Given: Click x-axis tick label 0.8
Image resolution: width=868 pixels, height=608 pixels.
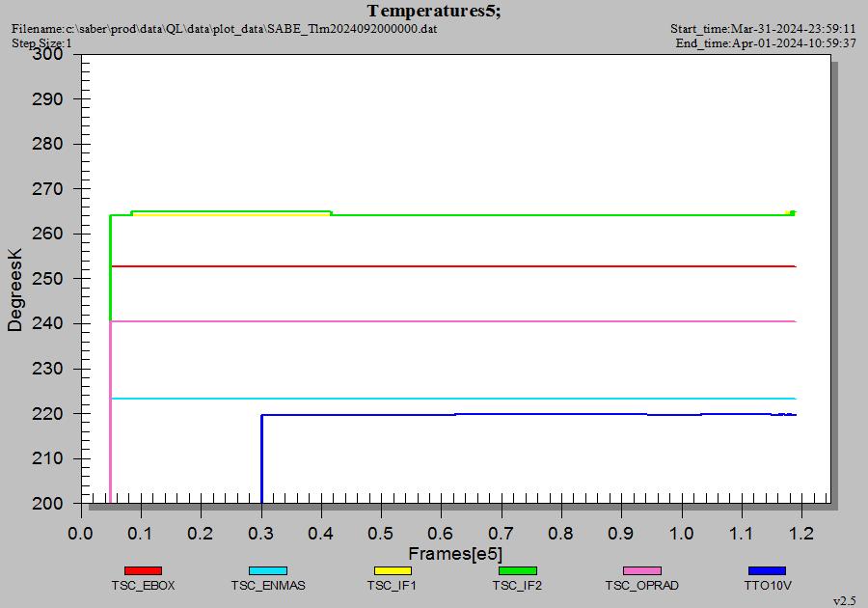Looking at the screenshot, I should tap(560, 534).
